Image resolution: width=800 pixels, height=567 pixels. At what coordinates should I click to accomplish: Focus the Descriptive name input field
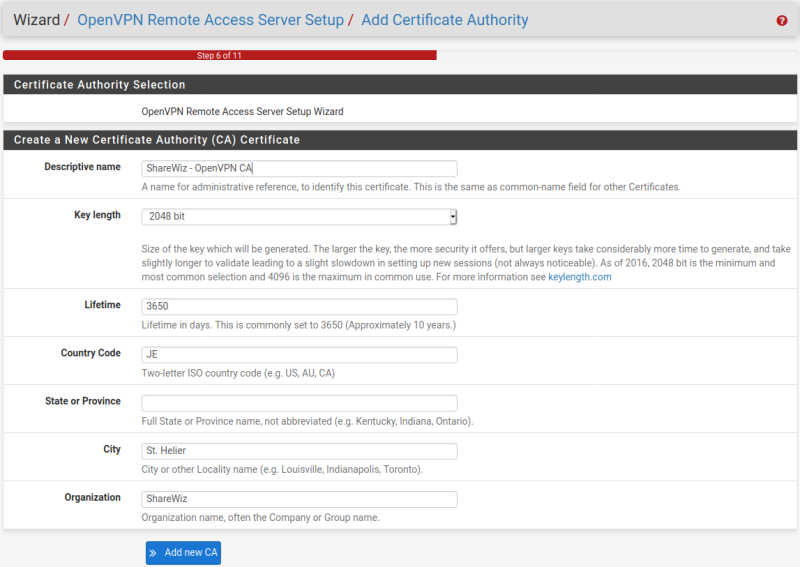click(x=299, y=168)
